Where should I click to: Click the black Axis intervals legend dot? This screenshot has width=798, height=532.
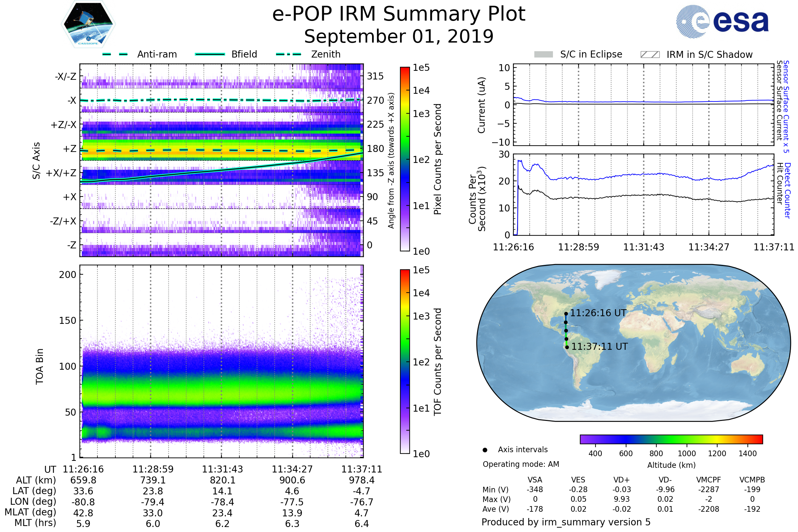click(x=485, y=450)
